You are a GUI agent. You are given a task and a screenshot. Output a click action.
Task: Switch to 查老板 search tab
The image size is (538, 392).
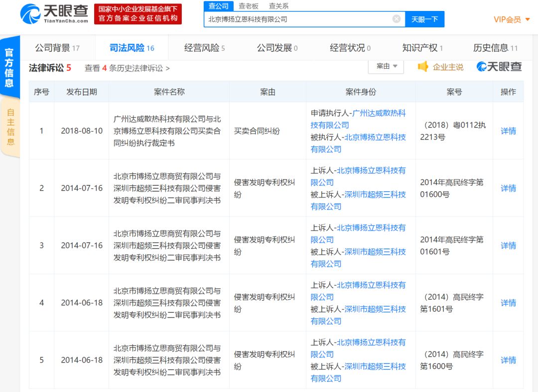coord(248,6)
